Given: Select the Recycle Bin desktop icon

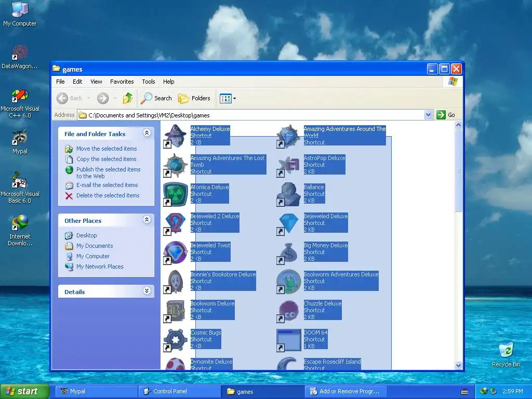Looking at the screenshot, I should click(506, 354).
